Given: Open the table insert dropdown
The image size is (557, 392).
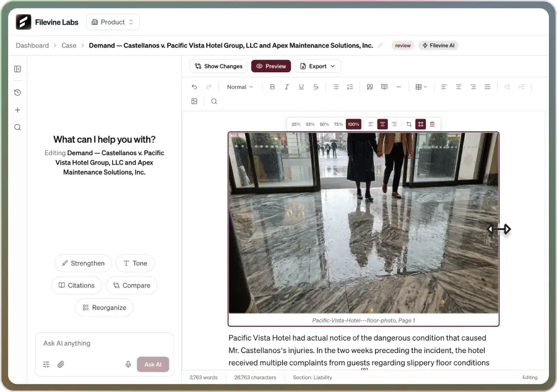Looking at the screenshot, I should 421,87.
